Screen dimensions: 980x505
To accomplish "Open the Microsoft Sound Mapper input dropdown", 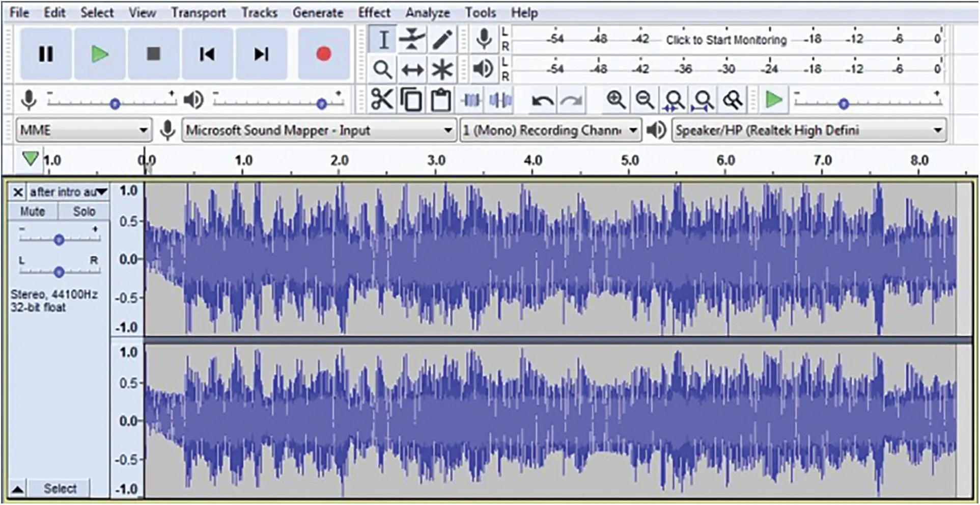I will (x=319, y=130).
